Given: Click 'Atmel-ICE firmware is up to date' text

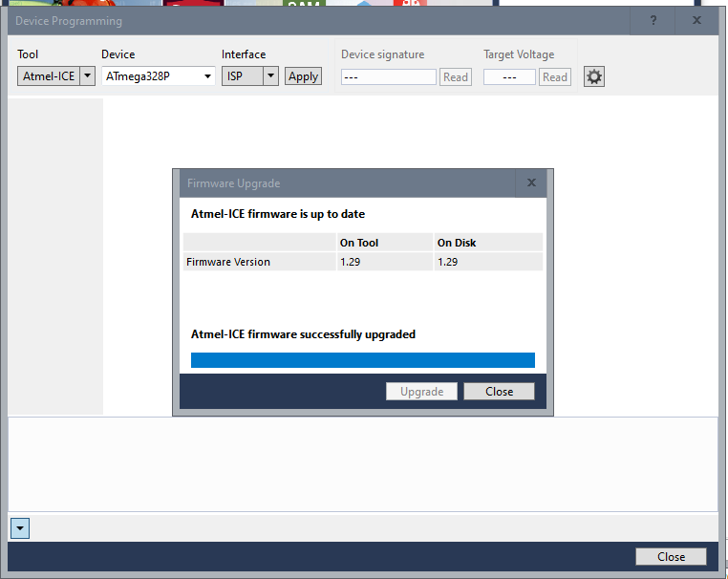Looking at the screenshot, I should click(278, 214).
